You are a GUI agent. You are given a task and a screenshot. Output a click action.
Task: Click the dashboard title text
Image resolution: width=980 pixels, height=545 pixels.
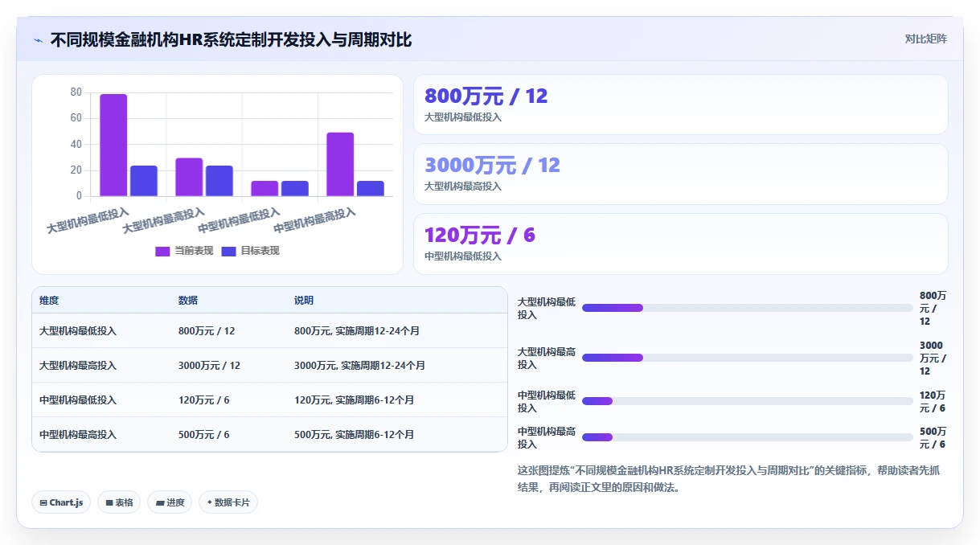click(x=232, y=39)
